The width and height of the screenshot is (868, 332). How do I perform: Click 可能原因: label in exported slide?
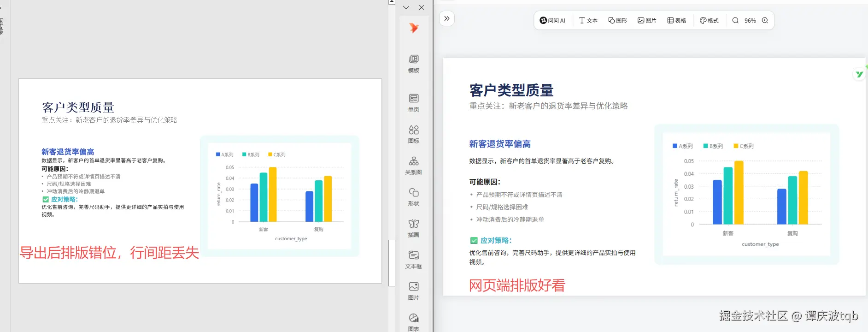click(x=55, y=169)
